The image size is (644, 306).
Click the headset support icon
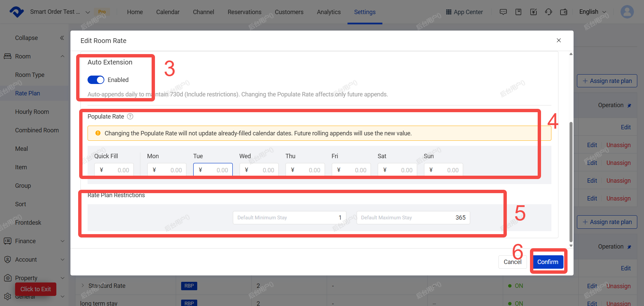(548, 12)
